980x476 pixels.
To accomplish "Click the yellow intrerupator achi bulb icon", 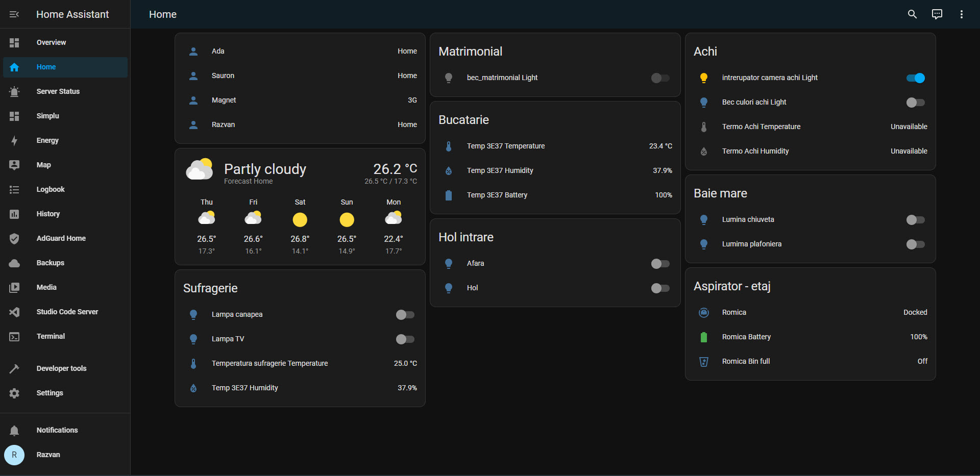I will 704,78.
